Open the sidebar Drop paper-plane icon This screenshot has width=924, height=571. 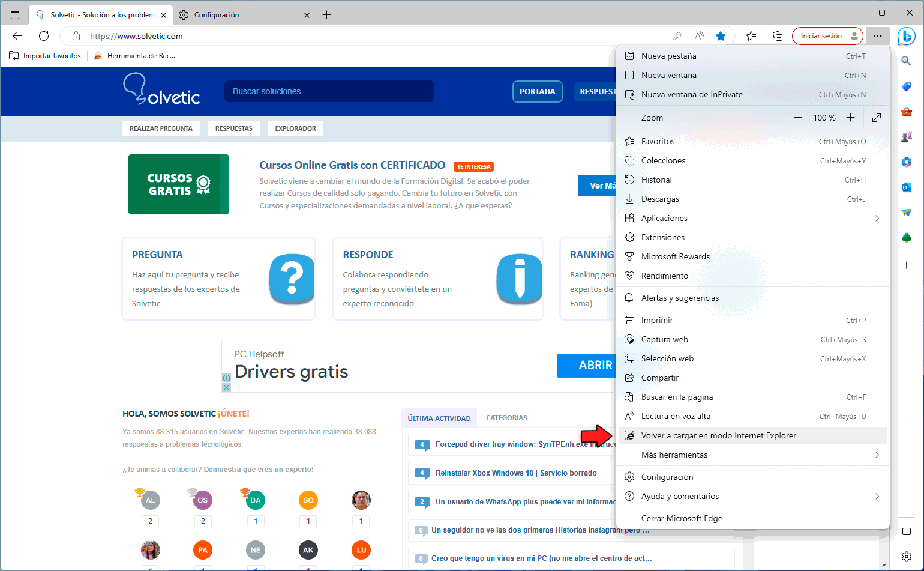tap(907, 213)
